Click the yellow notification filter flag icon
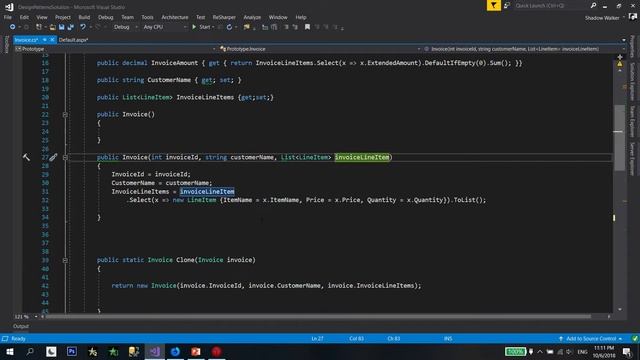Screen dimensions: 640x360 point(493,5)
